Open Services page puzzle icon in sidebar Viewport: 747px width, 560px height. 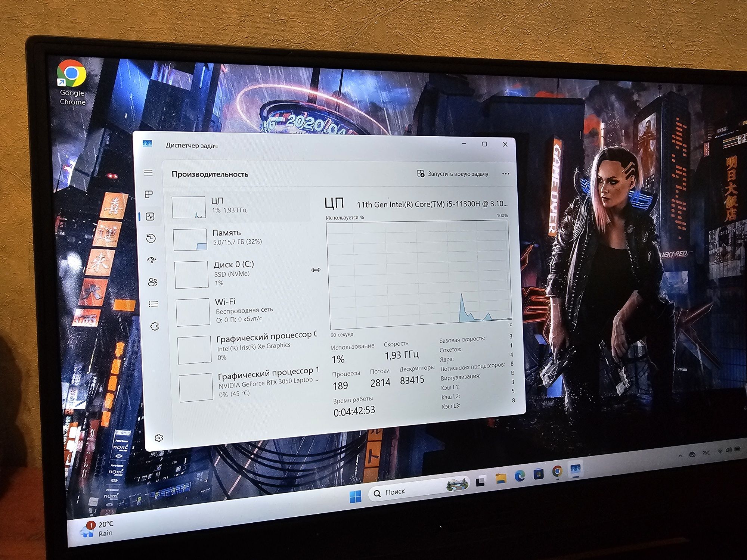[x=155, y=326]
